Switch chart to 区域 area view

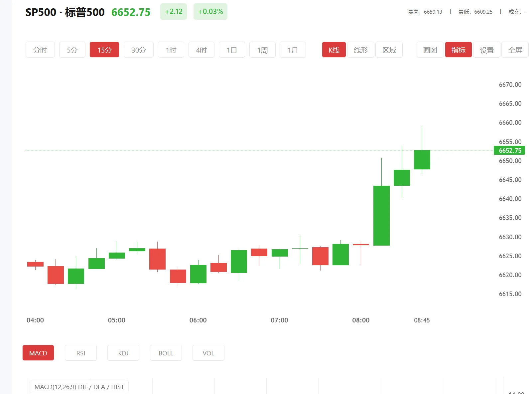[389, 49]
